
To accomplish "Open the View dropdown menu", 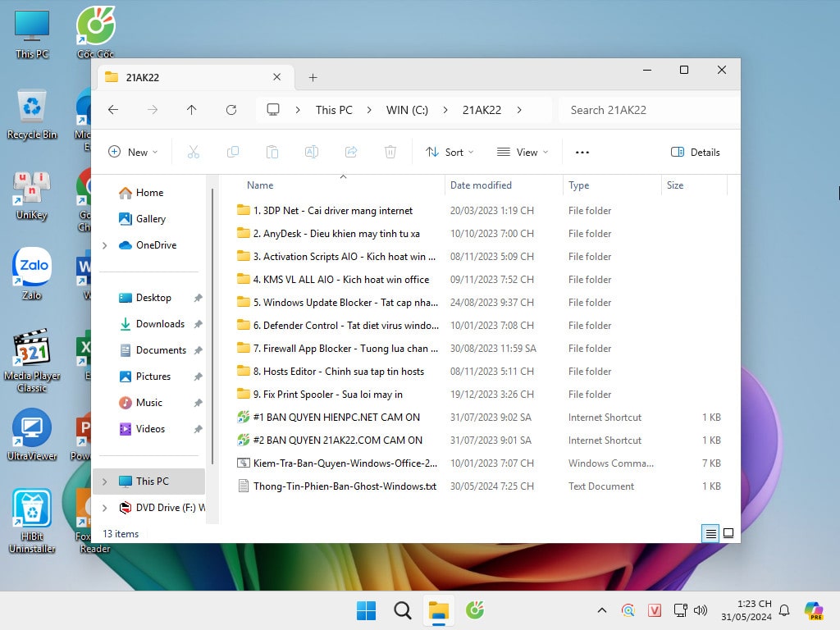I will click(x=523, y=152).
